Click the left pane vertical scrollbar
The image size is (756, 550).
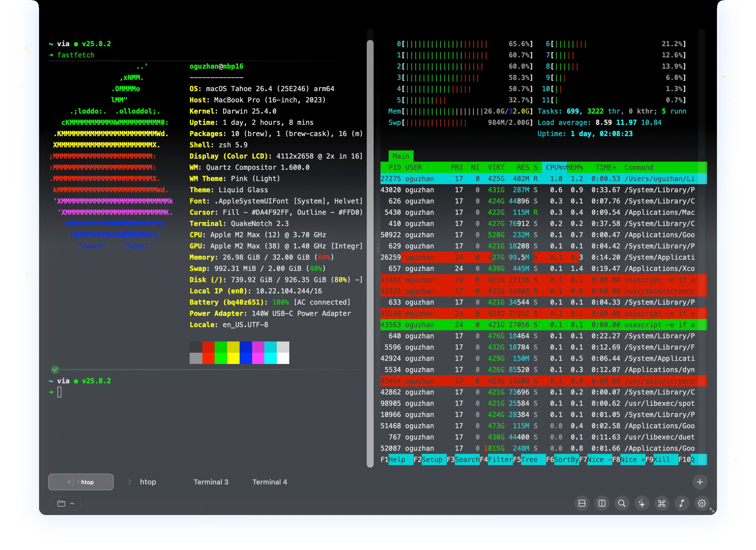pos(370,253)
